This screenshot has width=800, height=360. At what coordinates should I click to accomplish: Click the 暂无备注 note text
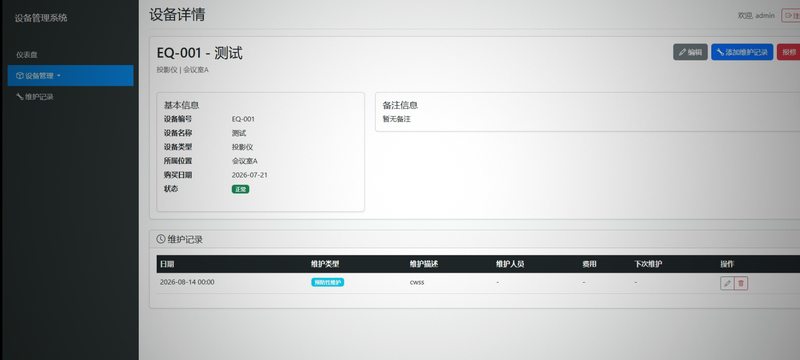(396, 119)
